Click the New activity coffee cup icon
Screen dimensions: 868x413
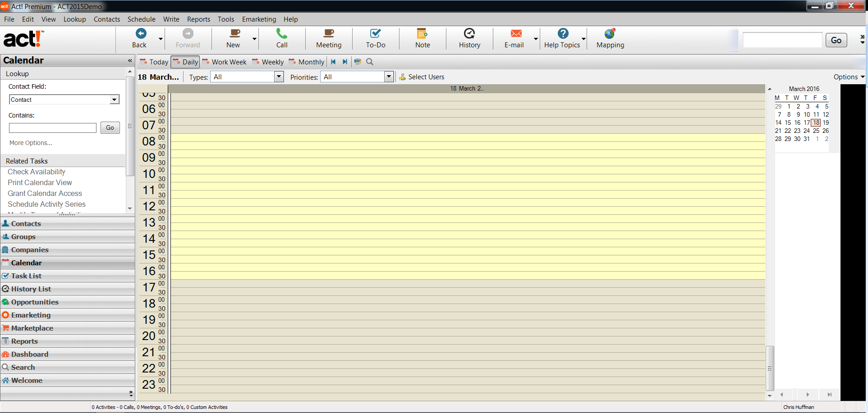click(235, 33)
